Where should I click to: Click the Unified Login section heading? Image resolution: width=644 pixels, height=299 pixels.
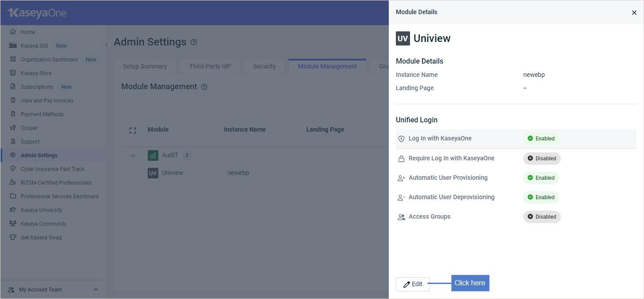(x=417, y=120)
